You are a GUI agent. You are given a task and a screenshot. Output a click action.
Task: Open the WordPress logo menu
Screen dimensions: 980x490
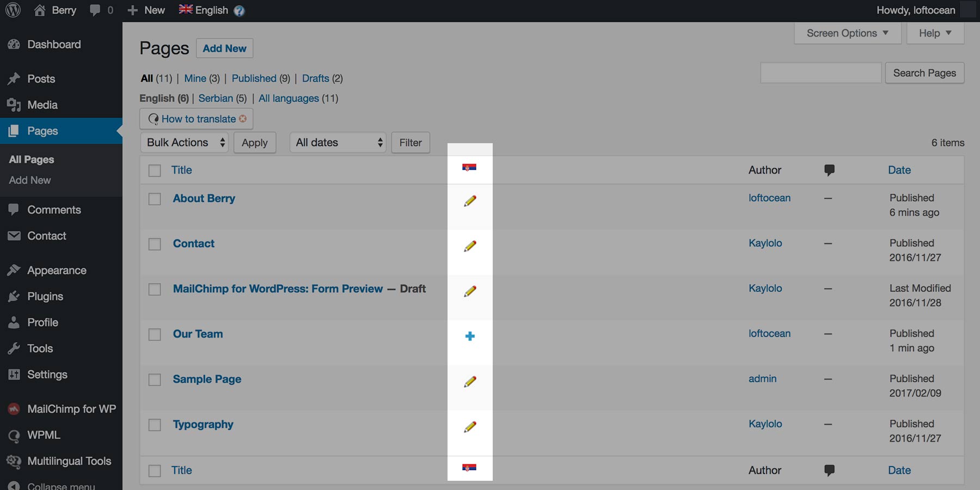(13, 10)
